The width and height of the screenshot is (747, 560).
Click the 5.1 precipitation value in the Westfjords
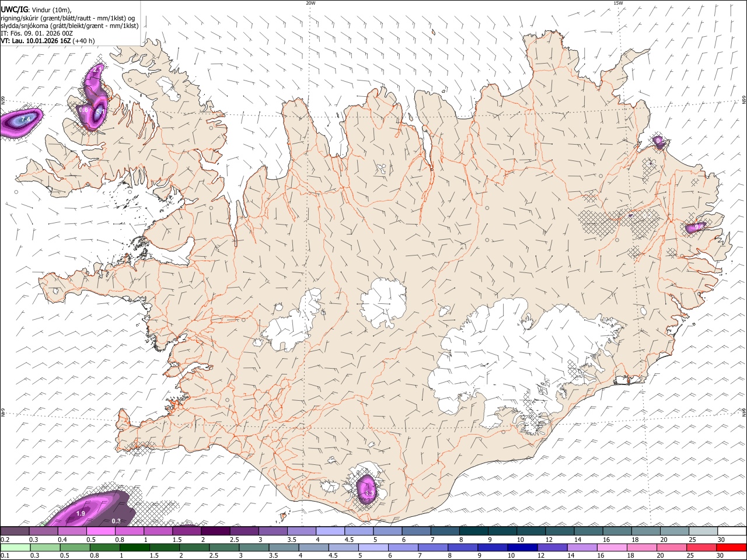pyautogui.click(x=100, y=111)
